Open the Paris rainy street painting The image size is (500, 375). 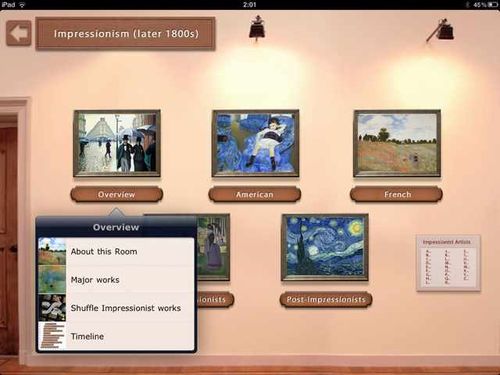117,143
